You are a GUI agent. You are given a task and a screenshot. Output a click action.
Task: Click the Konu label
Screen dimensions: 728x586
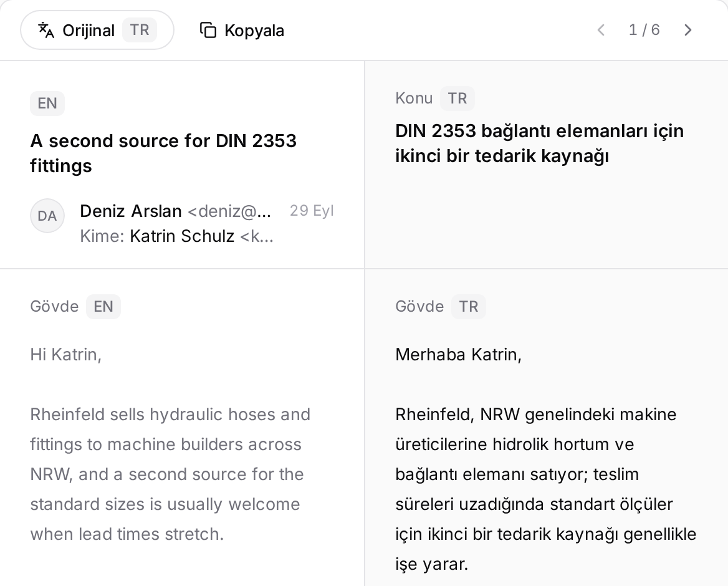coord(414,98)
